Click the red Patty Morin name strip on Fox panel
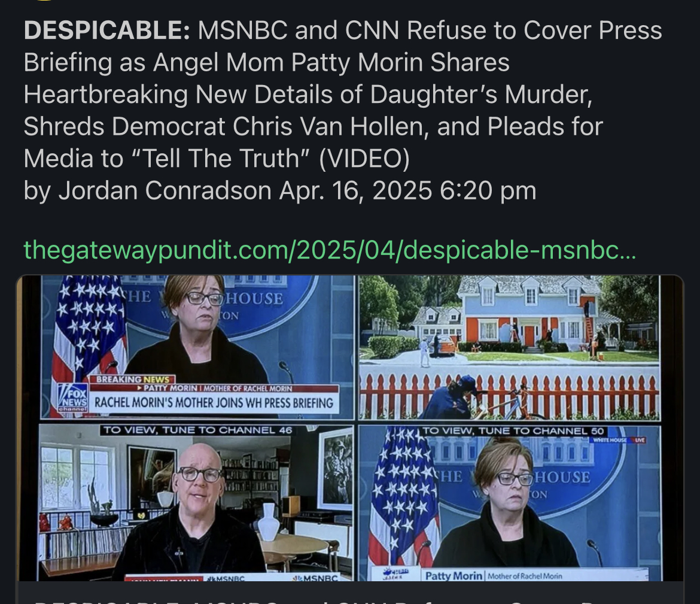Viewport: 700px width, 604px height. (214, 388)
